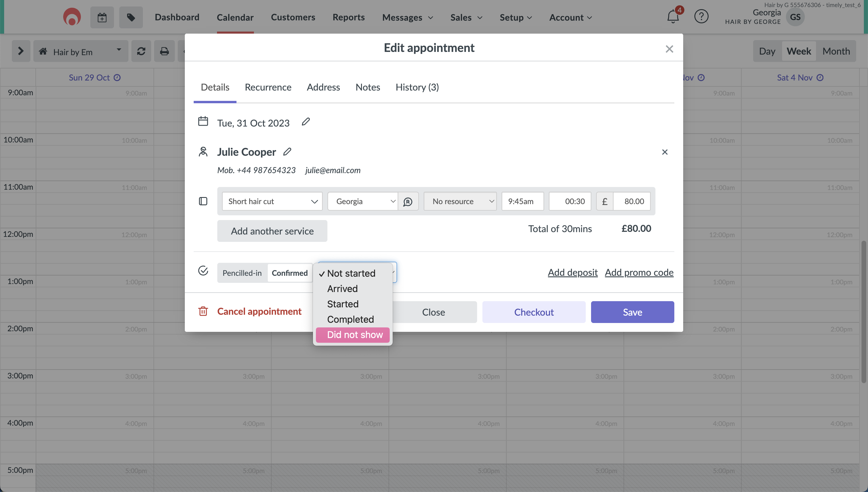Click the pencil icon beside the date
Viewport: 868px width, 492px height.
(306, 122)
